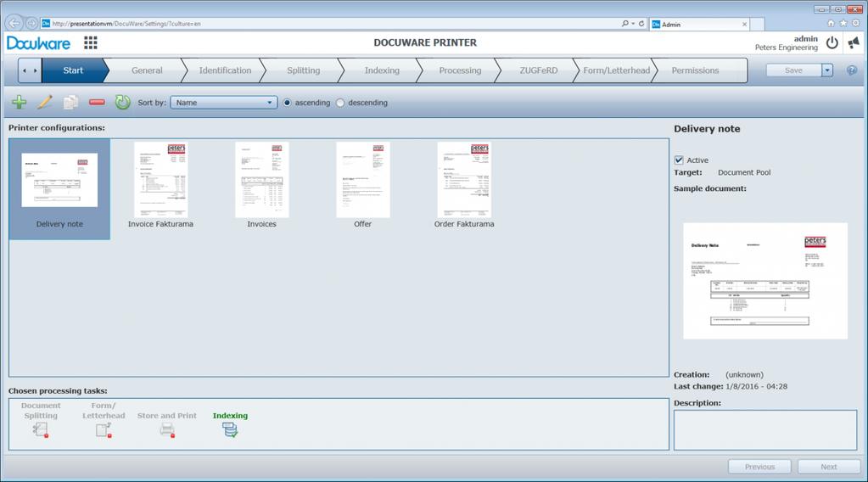
Task: Click the Next button
Action: pyautogui.click(x=829, y=467)
